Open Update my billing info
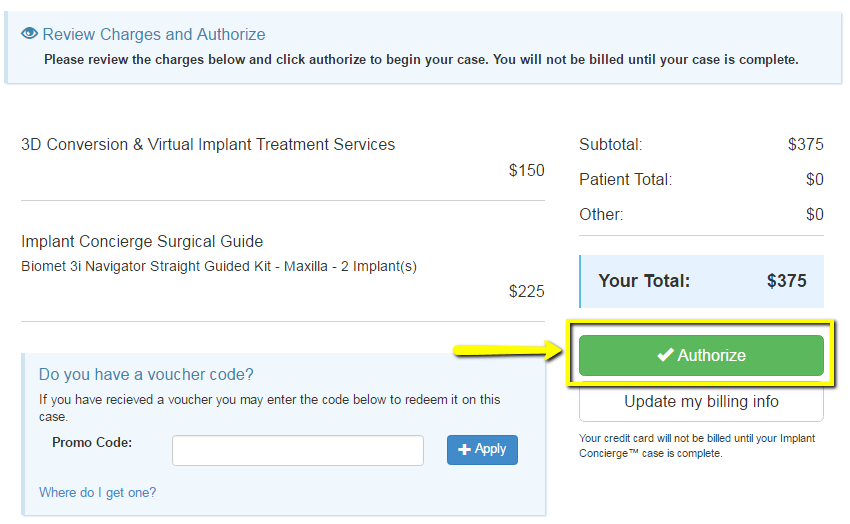 pos(701,402)
